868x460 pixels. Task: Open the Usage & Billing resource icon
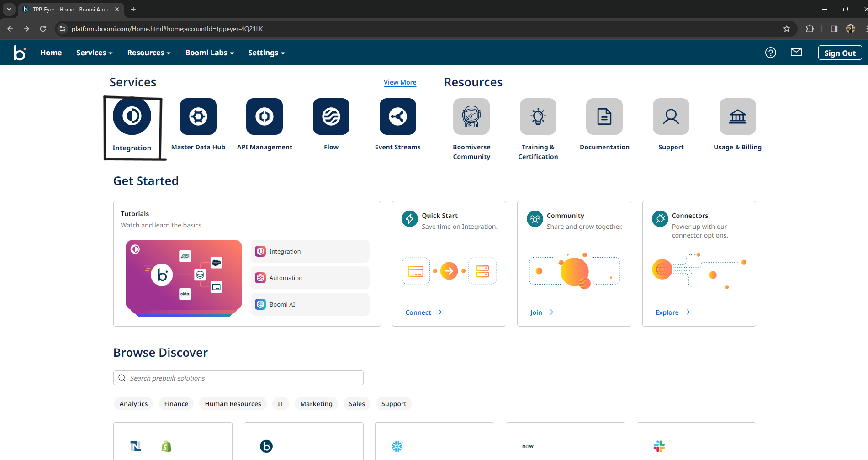click(737, 116)
